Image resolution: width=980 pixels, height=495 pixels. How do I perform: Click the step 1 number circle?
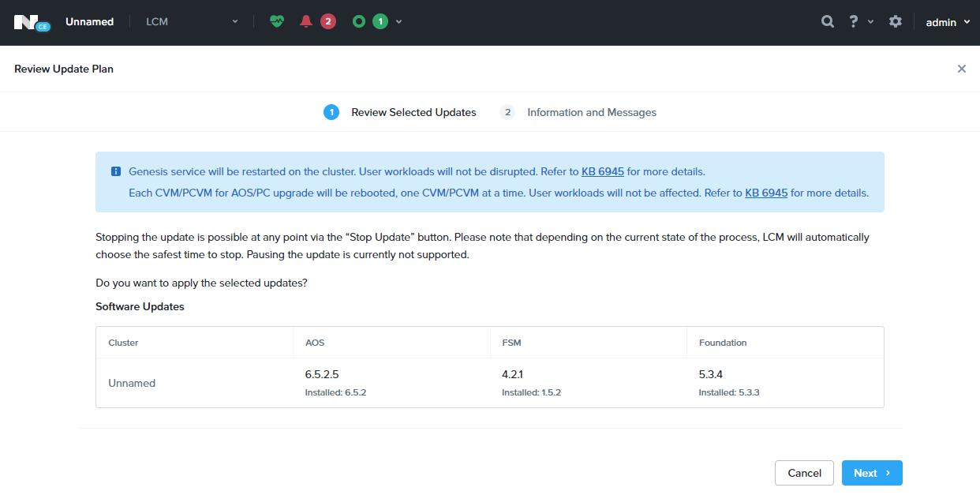pyautogui.click(x=331, y=112)
